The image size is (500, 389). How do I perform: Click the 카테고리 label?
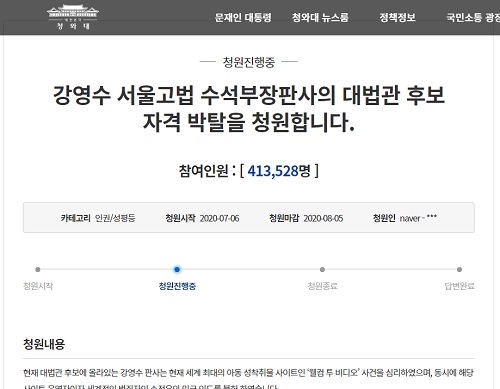pyautogui.click(x=75, y=218)
